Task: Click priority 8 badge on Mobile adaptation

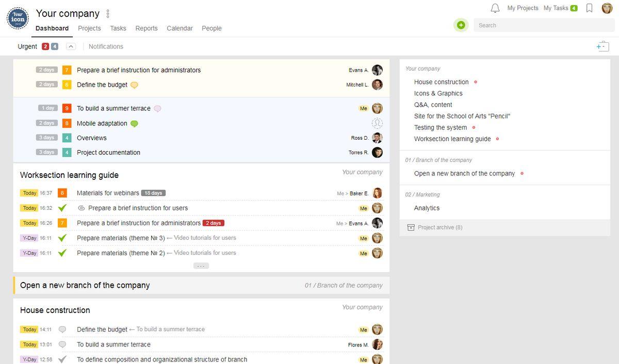Action: (x=67, y=123)
